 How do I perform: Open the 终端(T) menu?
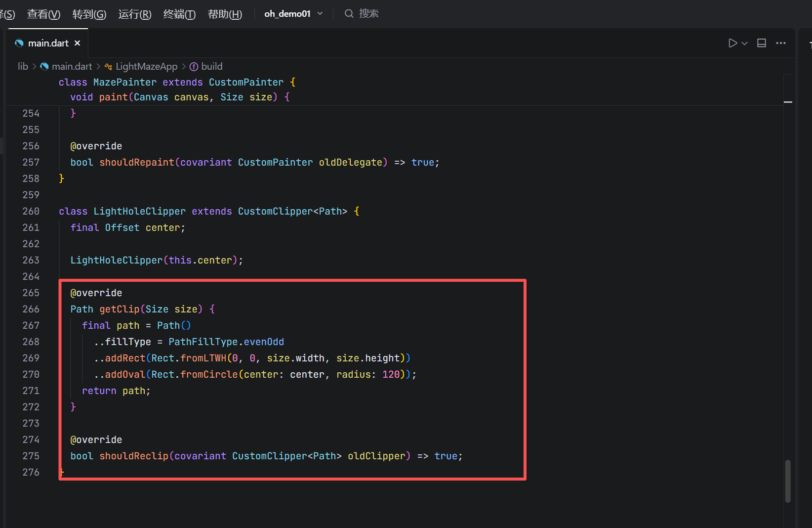(x=179, y=14)
